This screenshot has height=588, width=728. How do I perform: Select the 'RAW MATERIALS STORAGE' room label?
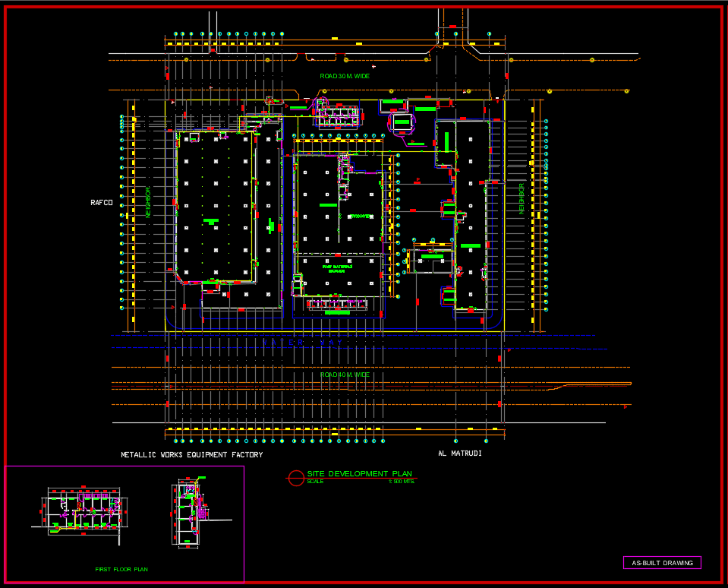pos(337,268)
